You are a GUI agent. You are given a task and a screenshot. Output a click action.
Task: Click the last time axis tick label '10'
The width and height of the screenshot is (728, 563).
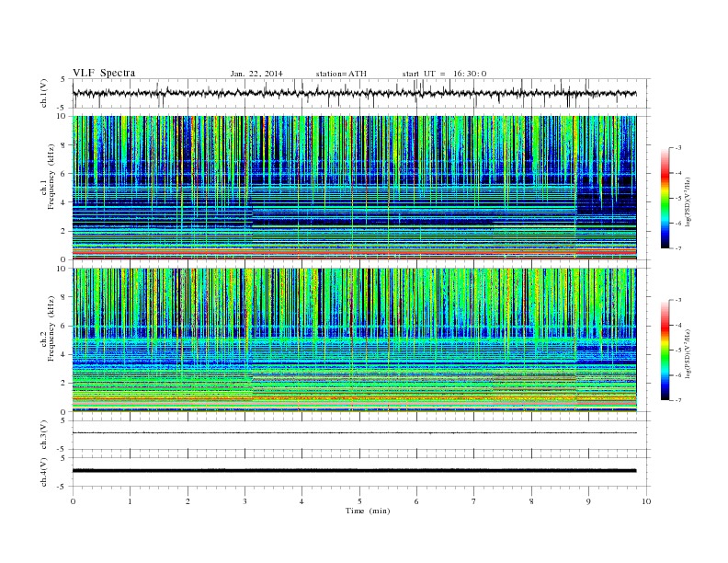click(646, 501)
